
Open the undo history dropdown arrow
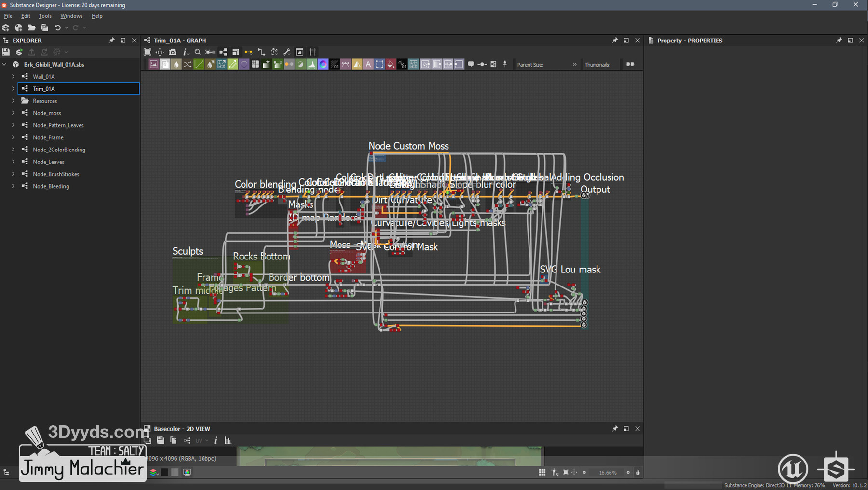point(67,28)
